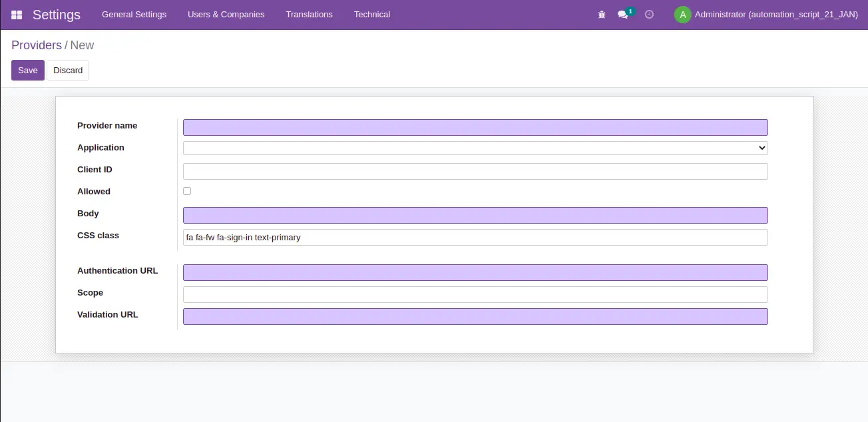868x422 pixels.
Task: Click the Validation URL field
Action: pyautogui.click(x=475, y=316)
